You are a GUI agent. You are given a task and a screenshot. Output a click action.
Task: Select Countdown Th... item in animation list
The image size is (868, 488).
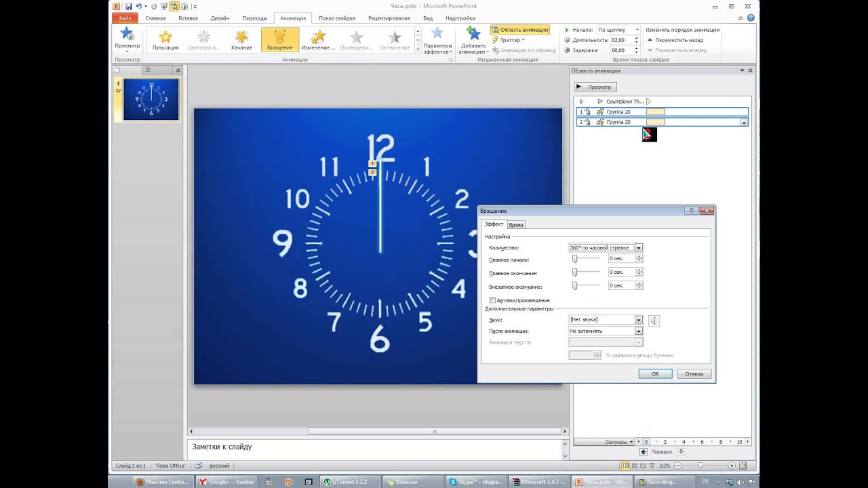point(625,101)
